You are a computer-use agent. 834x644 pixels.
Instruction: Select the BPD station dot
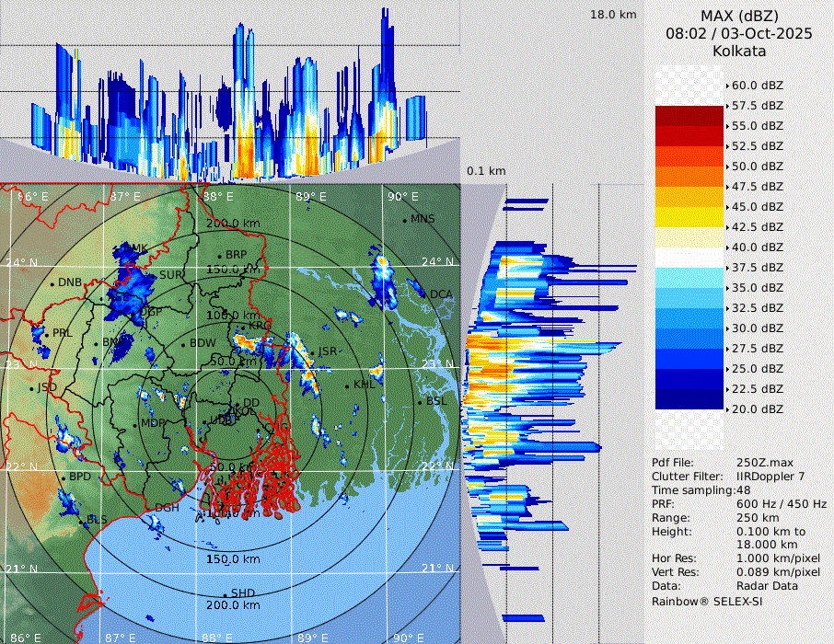pos(64,477)
